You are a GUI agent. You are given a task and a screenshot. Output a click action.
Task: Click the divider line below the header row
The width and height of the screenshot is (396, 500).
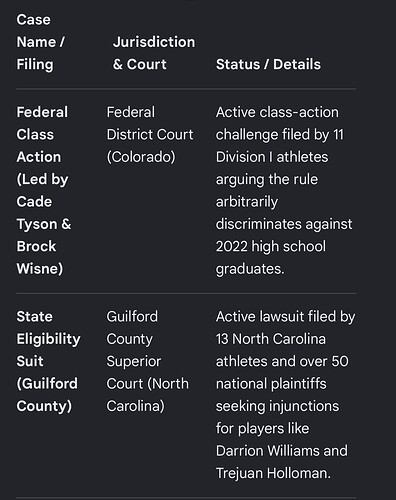[x=186, y=89]
